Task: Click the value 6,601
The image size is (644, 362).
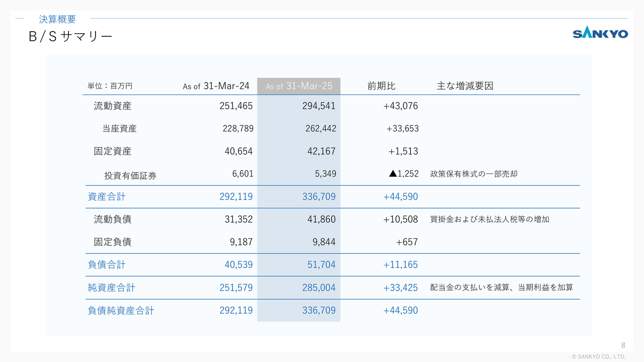Action: pos(243,174)
